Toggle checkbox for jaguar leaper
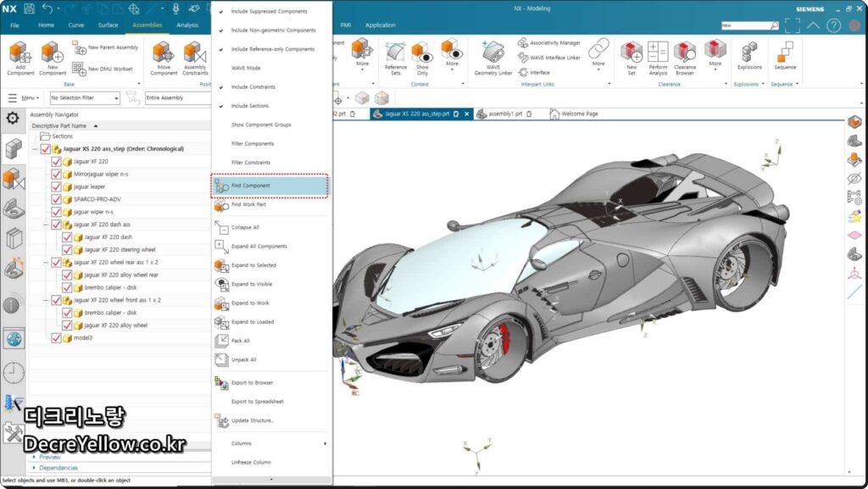Viewport: 868px width, 489px height. tap(56, 187)
